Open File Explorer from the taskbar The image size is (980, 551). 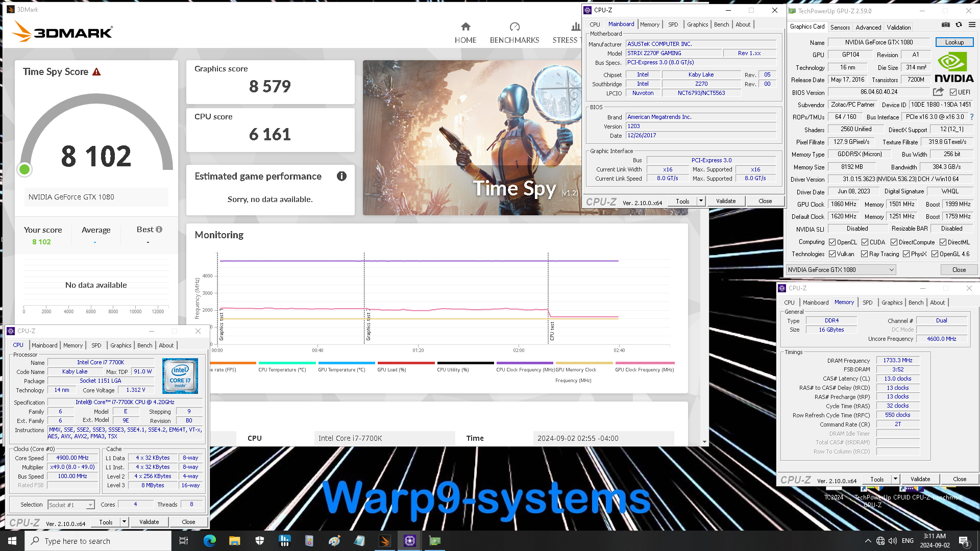pos(234,541)
